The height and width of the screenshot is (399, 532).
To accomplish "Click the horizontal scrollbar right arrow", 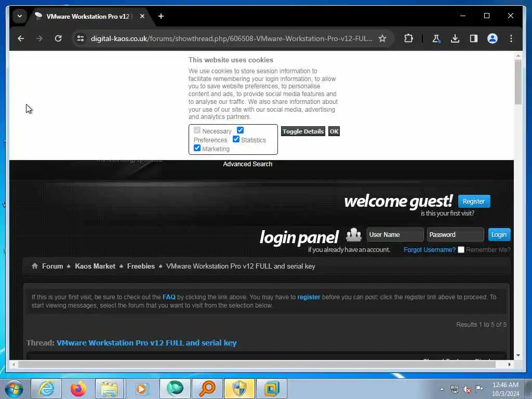I will [x=509, y=364].
